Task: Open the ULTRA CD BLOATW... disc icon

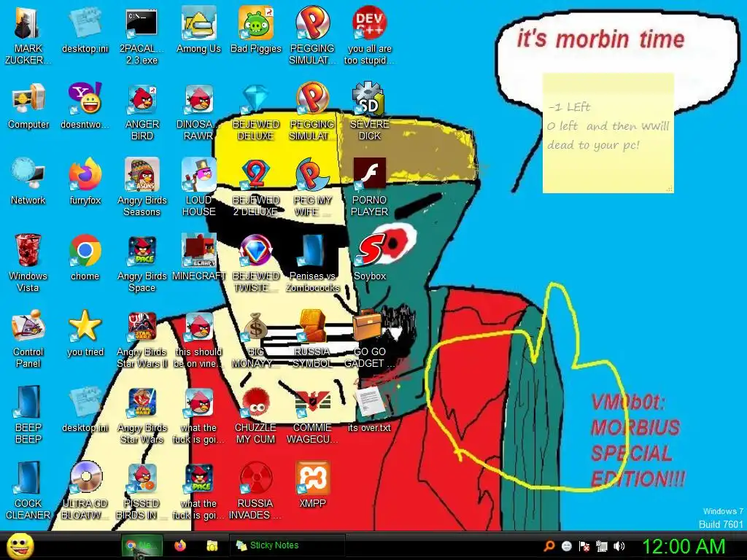Action: (85, 490)
